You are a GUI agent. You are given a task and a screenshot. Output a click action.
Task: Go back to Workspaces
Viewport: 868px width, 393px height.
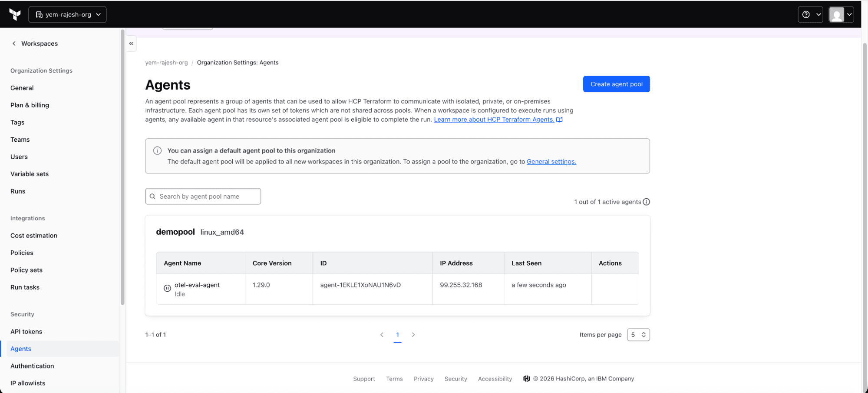(35, 43)
